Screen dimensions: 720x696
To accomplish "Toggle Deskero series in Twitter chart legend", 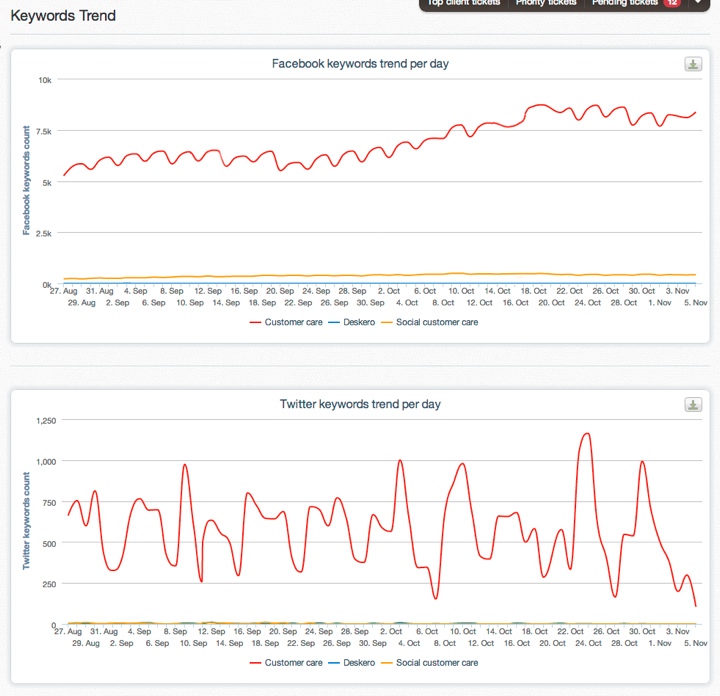I will 352,663.
